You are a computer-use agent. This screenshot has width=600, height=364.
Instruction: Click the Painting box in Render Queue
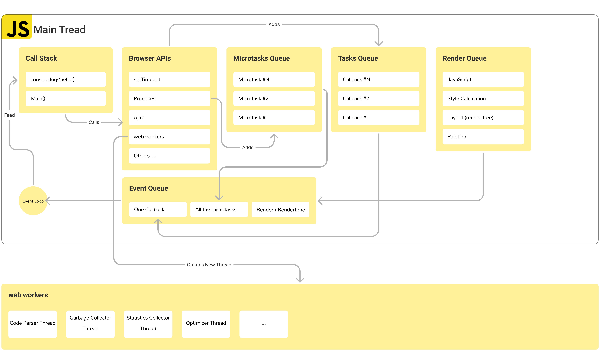[483, 137]
